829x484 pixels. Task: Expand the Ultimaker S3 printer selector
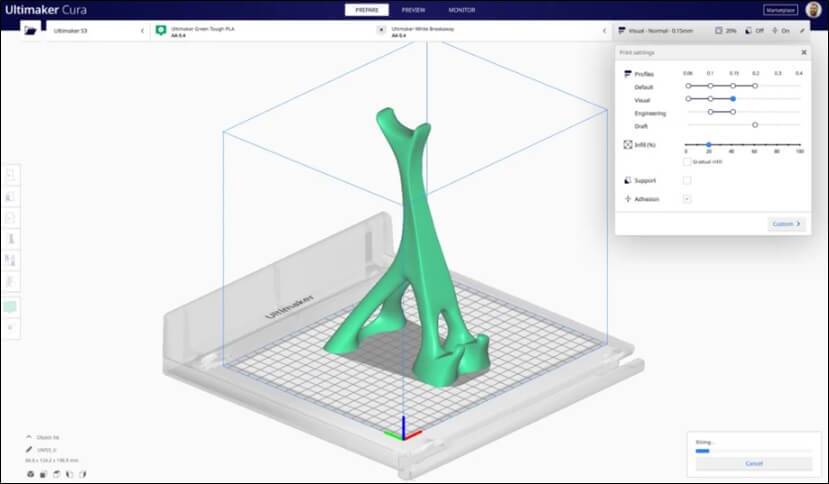(141, 31)
